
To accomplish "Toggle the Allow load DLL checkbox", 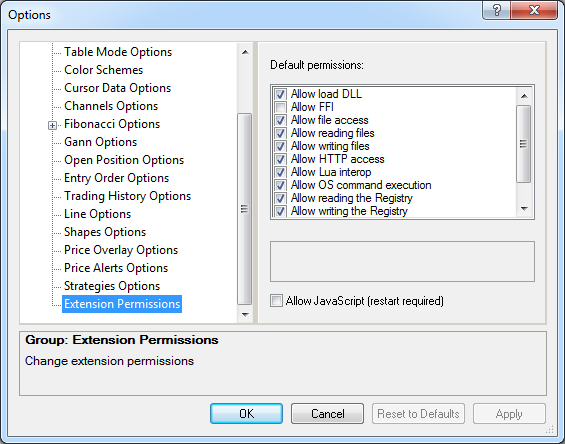I will (280, 94).
